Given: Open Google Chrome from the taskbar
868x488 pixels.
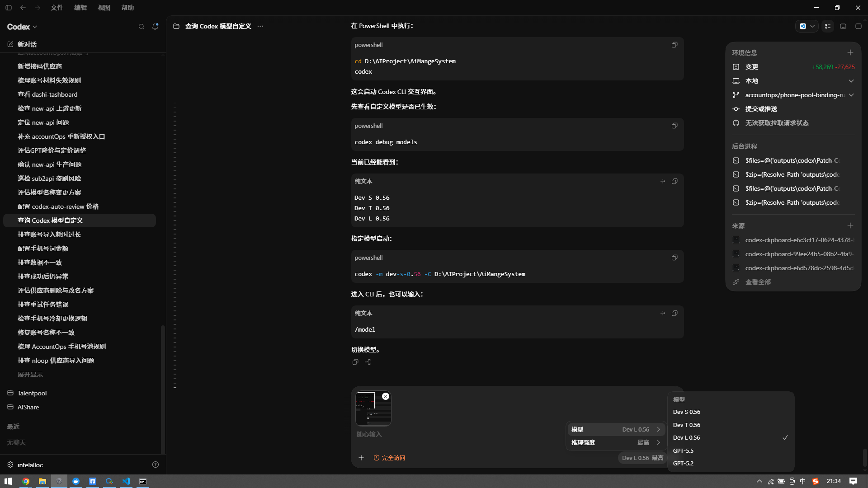Looking at the screenshot, I should (x=26, y=481).
